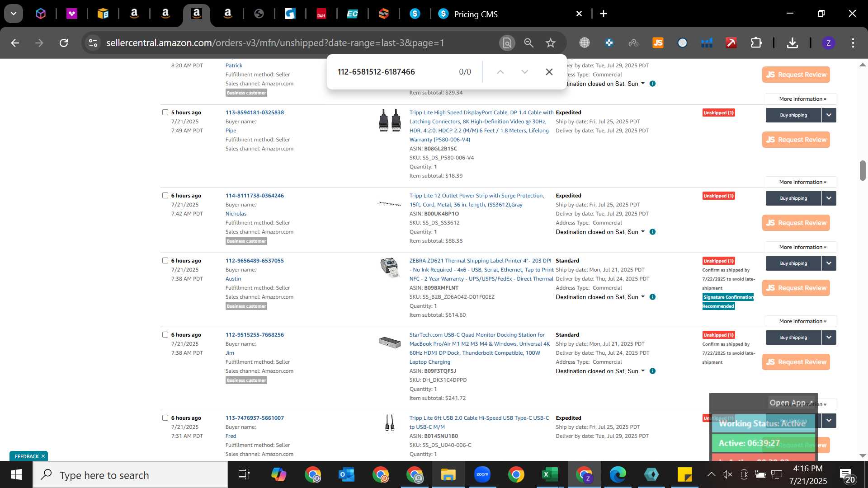Click the address bar URL
This screenshot has height=488, width=868.
(275, 43)
